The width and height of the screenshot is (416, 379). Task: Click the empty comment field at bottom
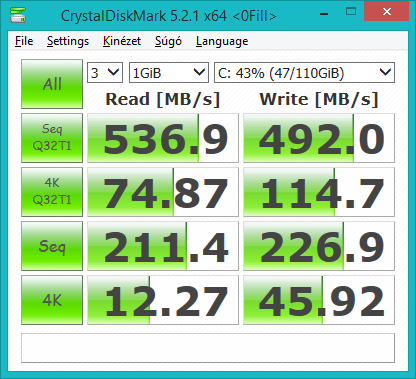(x=208, y=348)
